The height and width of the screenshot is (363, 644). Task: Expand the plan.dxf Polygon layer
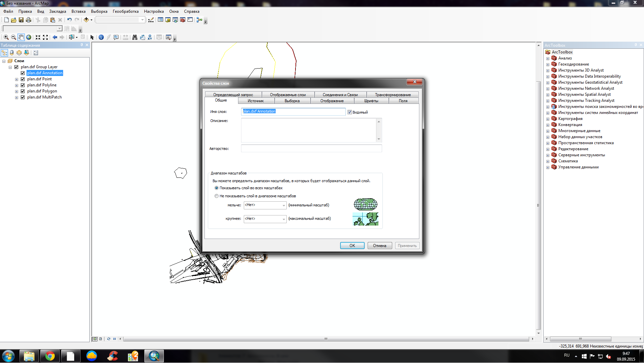click(x=16, y=91)
